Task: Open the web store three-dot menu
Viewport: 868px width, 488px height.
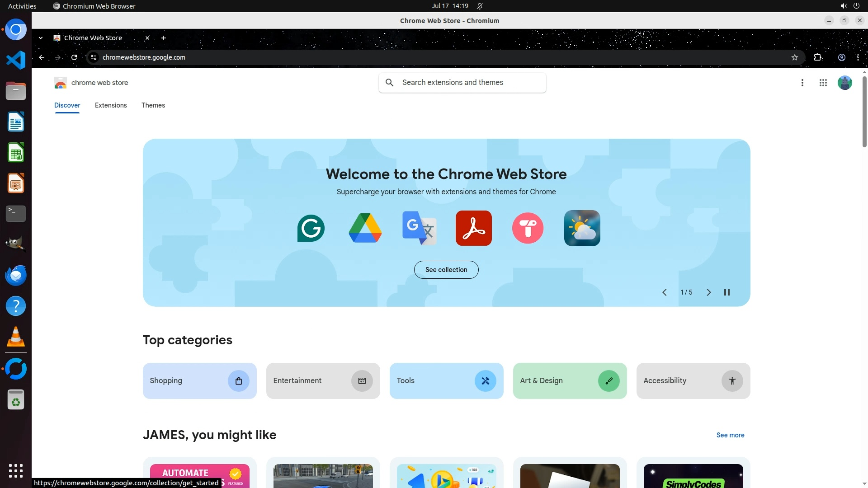Action: 802,83
